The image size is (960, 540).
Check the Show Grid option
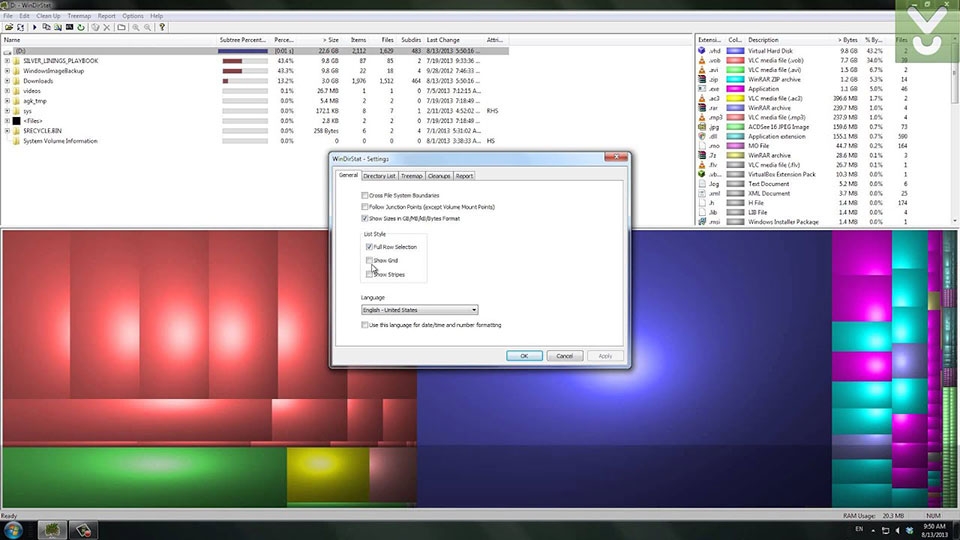[x=369, y=261]
